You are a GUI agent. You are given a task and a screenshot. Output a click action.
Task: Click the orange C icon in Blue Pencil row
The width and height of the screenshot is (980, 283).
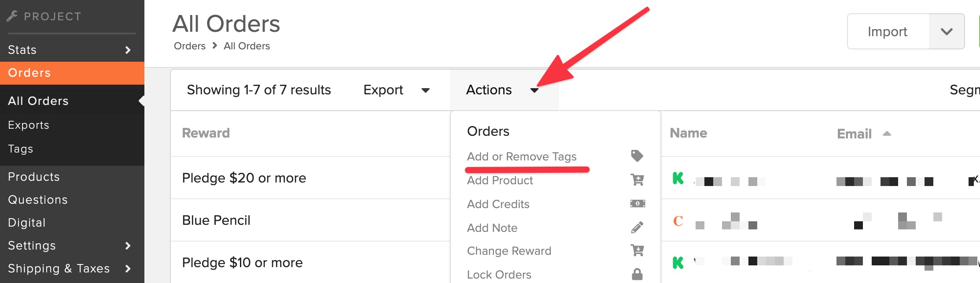click(678, 220)
